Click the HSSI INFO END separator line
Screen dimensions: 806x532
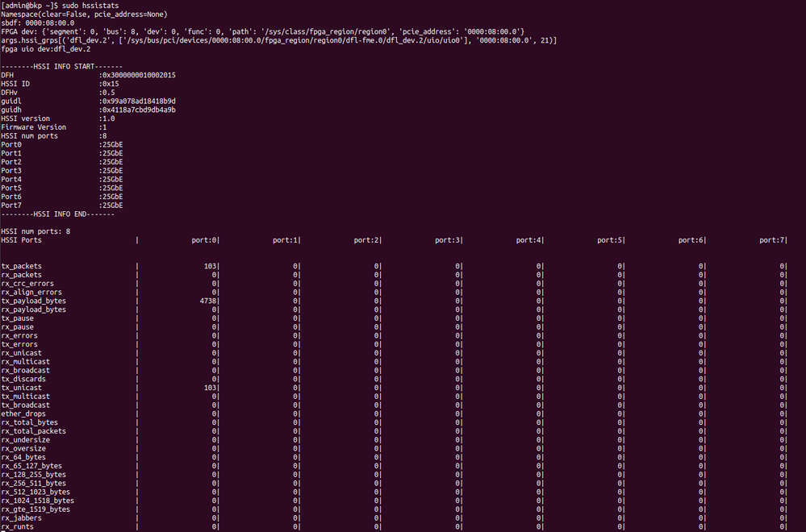57,214
